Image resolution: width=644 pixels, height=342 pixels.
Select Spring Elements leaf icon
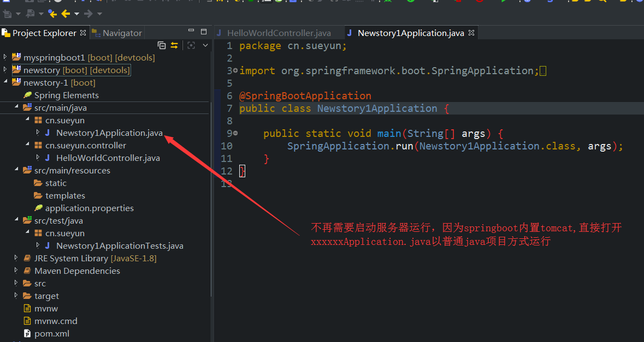(27, 95)
